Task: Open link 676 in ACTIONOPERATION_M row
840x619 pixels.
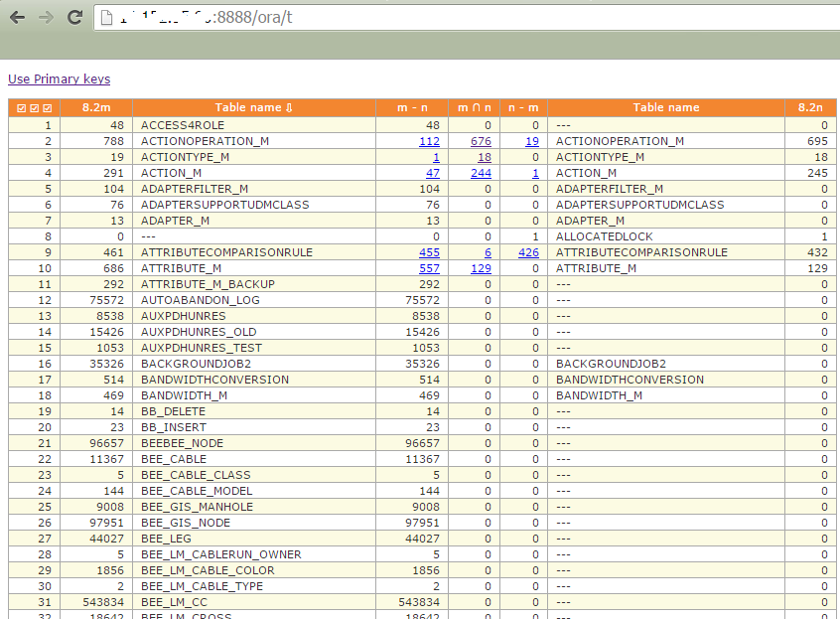Action: pos(481,141)
